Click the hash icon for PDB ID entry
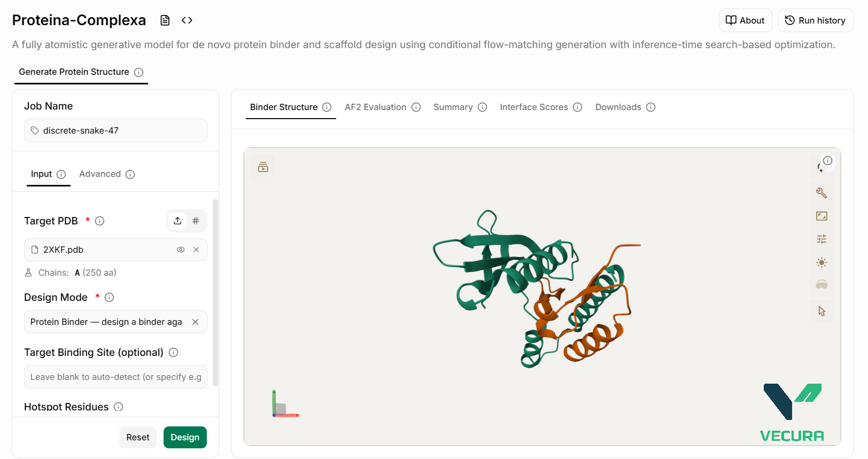Image resolution: width=868 pixels, height=459 pixels. click(196, 221)
